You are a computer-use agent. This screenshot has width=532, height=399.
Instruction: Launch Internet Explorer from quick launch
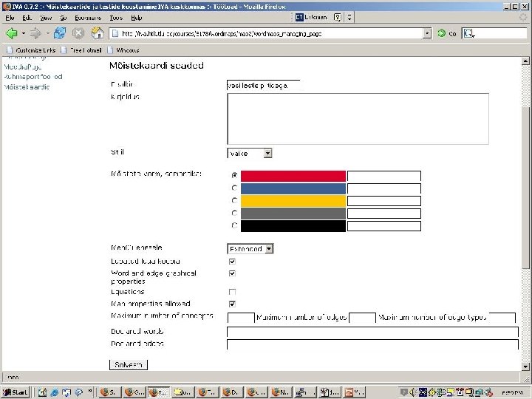(x=54, y=392)
